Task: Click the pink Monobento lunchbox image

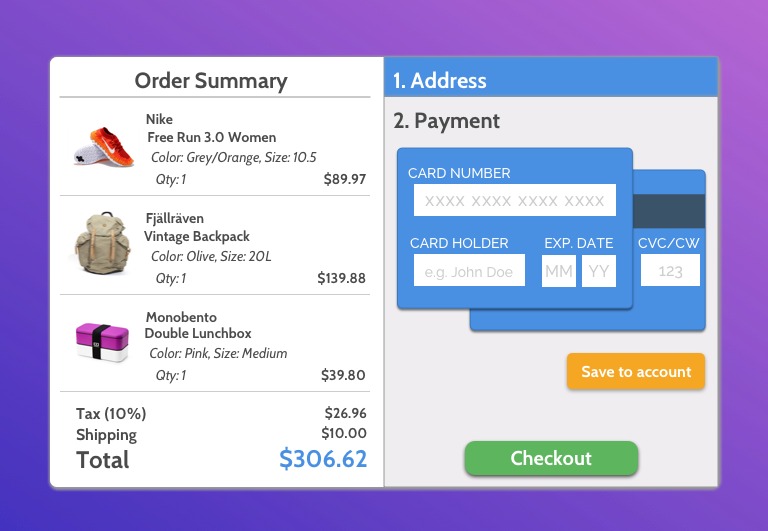Action: pyautogui.click(x=102, y=341)
